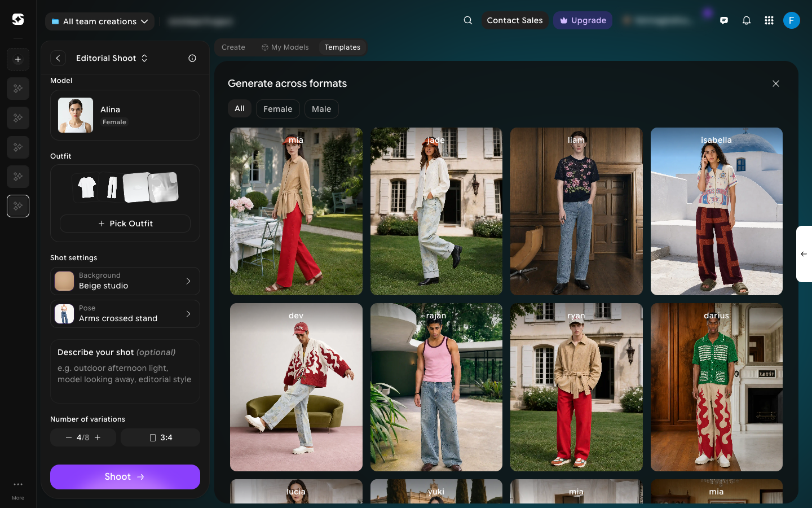812x508 pixels.
Task: Click the search magnifier icon
Action: pyautogui.click(x=468, y=20)
